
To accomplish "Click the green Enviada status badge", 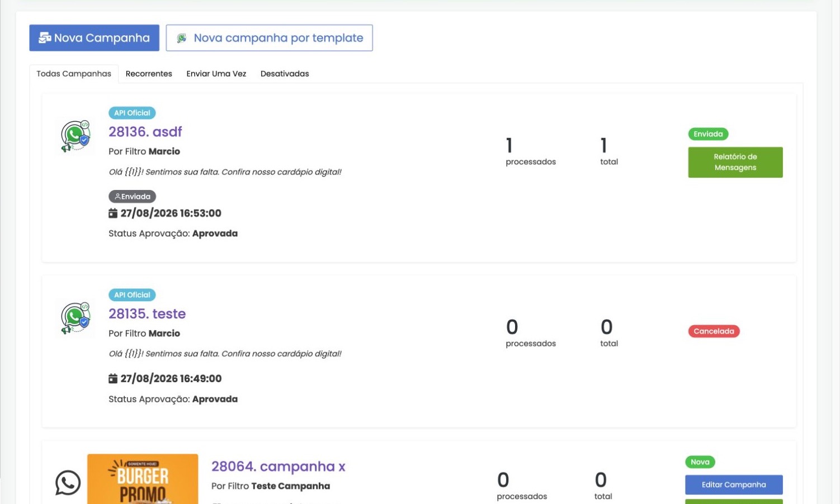I will tap(708, 134).
